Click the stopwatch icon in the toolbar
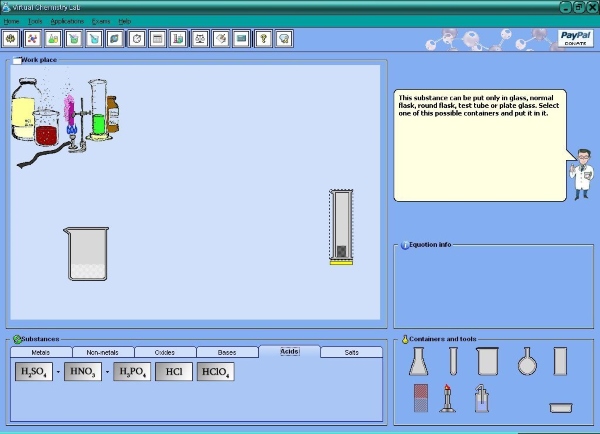Viewport: 600px width, 434px height. pos(137,38)
